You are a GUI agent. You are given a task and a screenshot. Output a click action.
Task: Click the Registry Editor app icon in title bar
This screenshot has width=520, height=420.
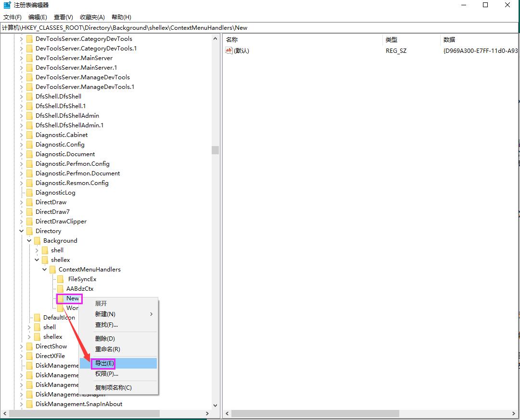[x=7, y=5]
